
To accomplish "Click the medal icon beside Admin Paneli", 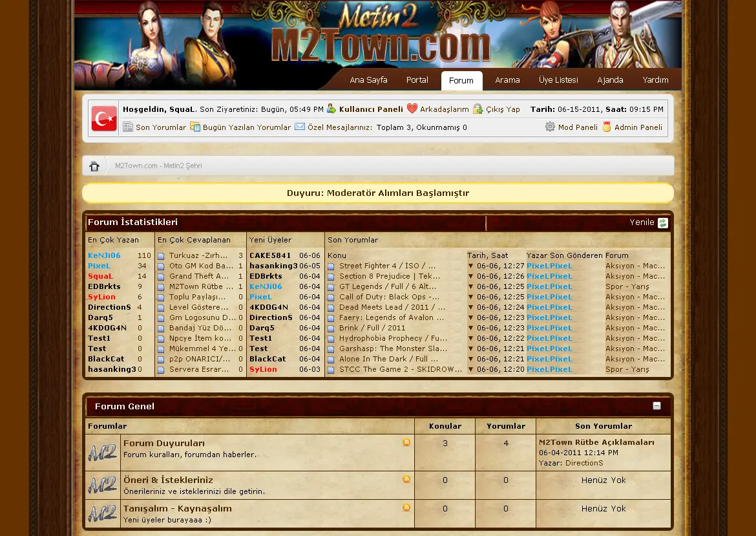I will [607, 127].
